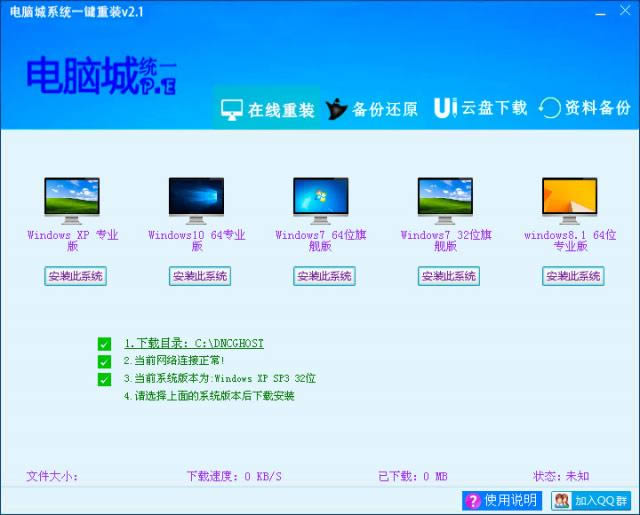Viewport: 640px width, 515px height.
Task: Select the Windows7 32位旗舰版 monitor thumbnail
Action: pyautogui.click(x=445, y=200)
